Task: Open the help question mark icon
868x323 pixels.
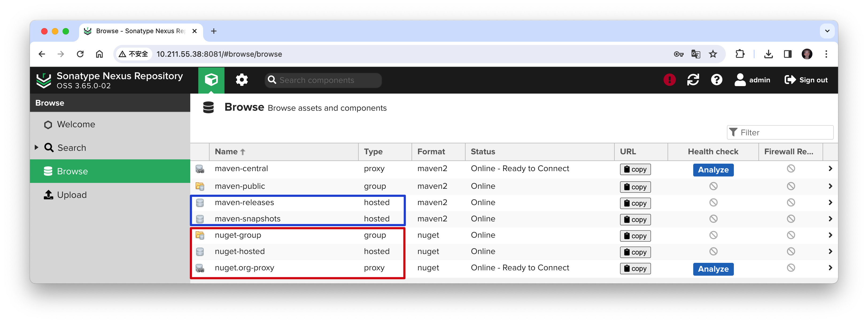Action: [x=716, y=80]
